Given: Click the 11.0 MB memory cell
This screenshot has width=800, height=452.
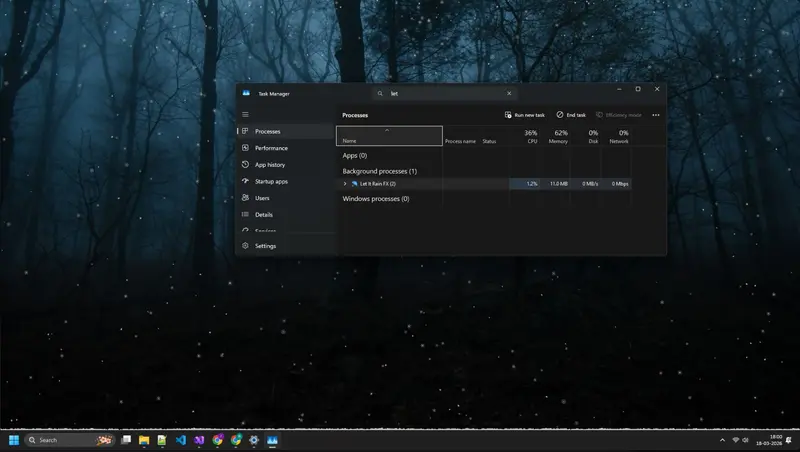Looking at the screenshot, I should [556, 184].
